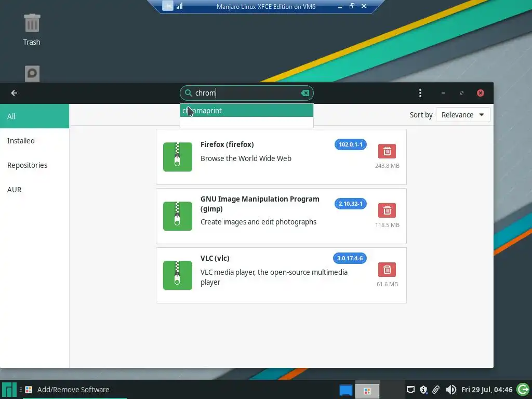
Task: Click the blue show desktop taskbar icon
Action: 345,390
